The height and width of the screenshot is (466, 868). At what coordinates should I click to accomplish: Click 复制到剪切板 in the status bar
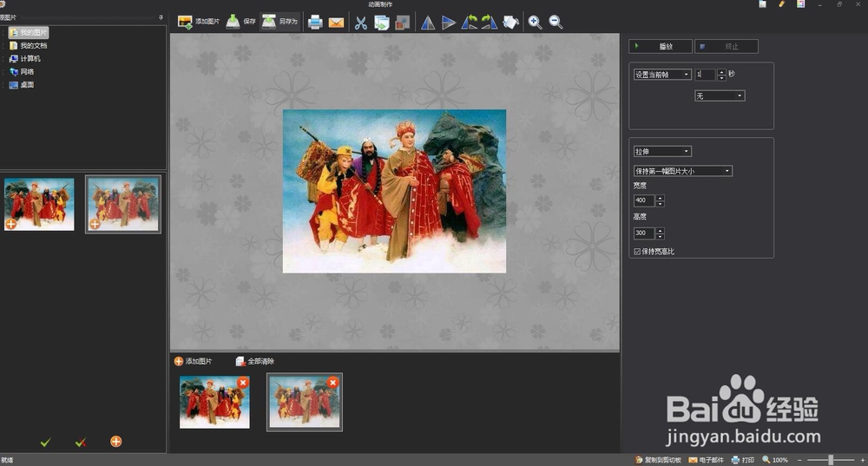(x=658, y=460)
